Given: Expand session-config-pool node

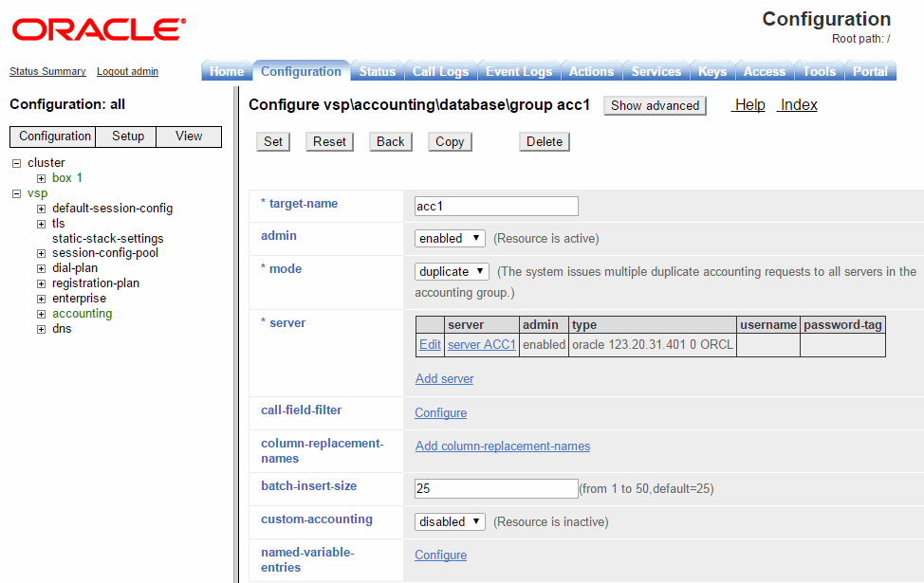Looking at the screenshot, I should [x=41, y=253].
